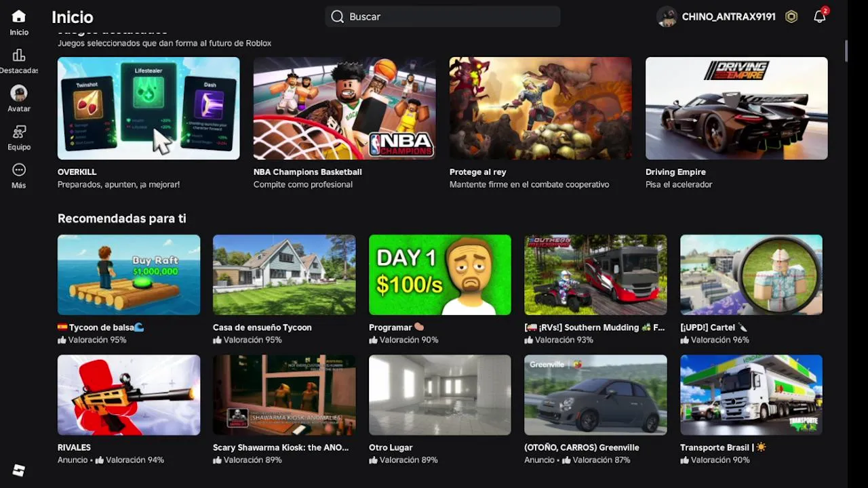868x488 pixels.
Task: Click into the Buscar search field
Action: click(x=442, y=16)
